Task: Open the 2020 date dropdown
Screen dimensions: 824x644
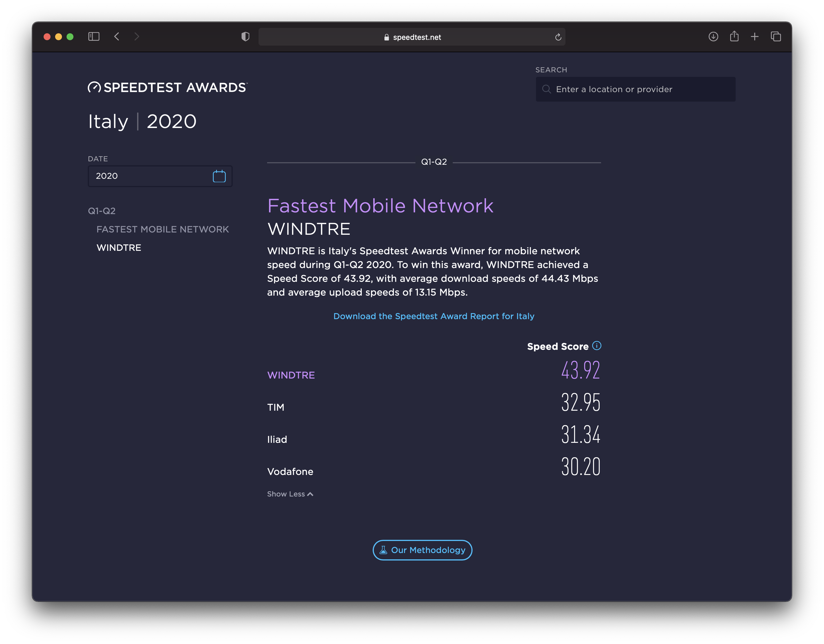Action: click(160, 176)
